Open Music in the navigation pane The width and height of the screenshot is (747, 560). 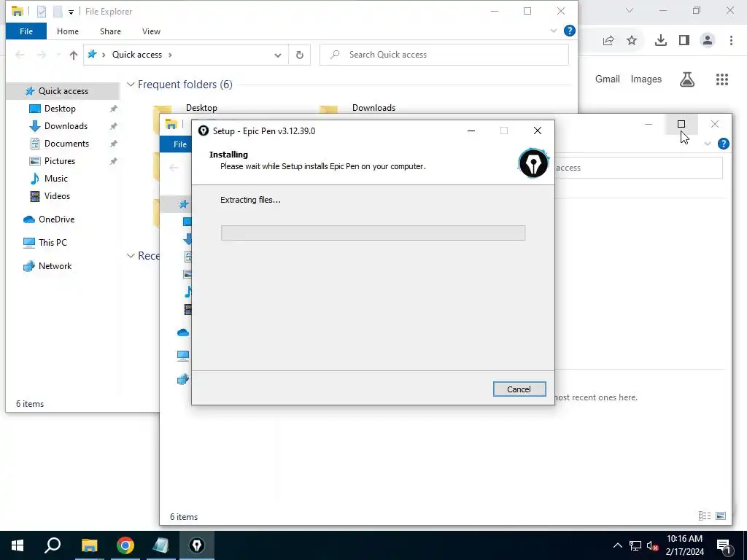(x=55, y=179)
